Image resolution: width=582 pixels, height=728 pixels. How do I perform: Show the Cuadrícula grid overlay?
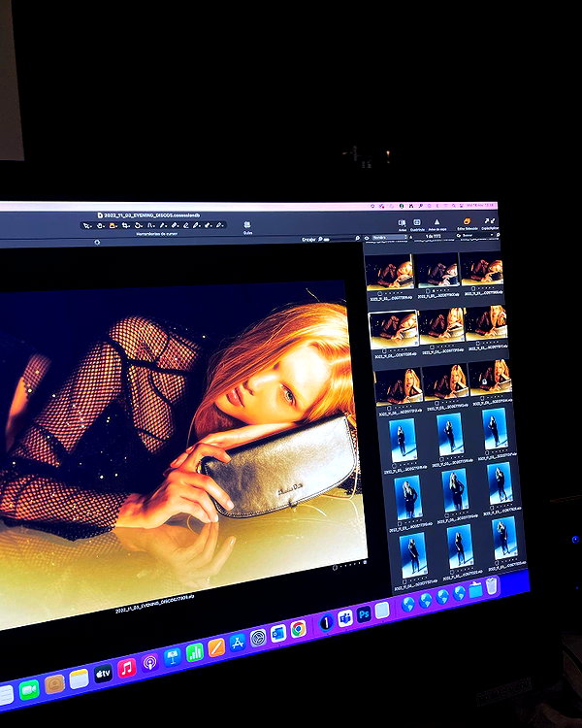click(x=417, y=222)
